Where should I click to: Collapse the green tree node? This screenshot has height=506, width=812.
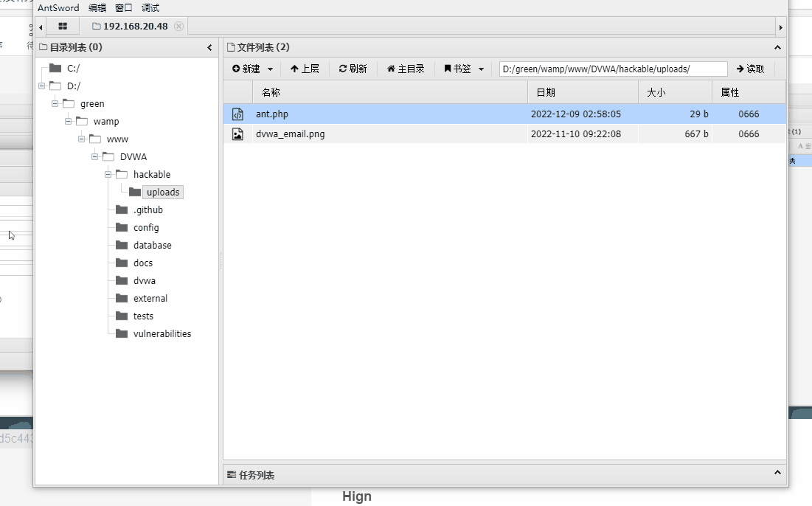click(55, 103)
